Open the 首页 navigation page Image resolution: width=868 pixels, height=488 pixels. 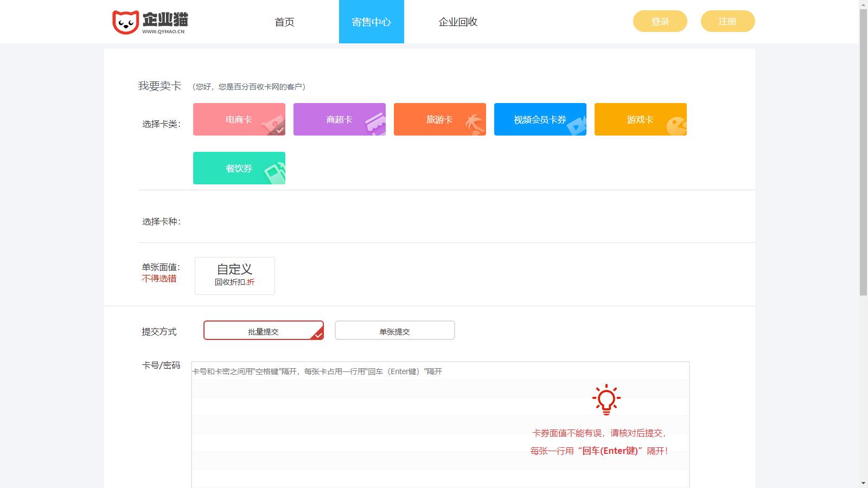284,22
